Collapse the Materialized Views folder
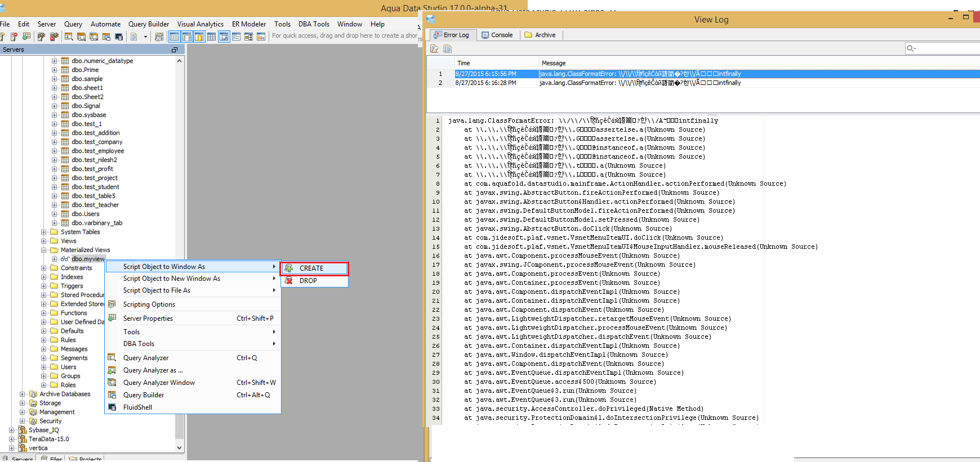The image size is (980, 462). [44, 250]
